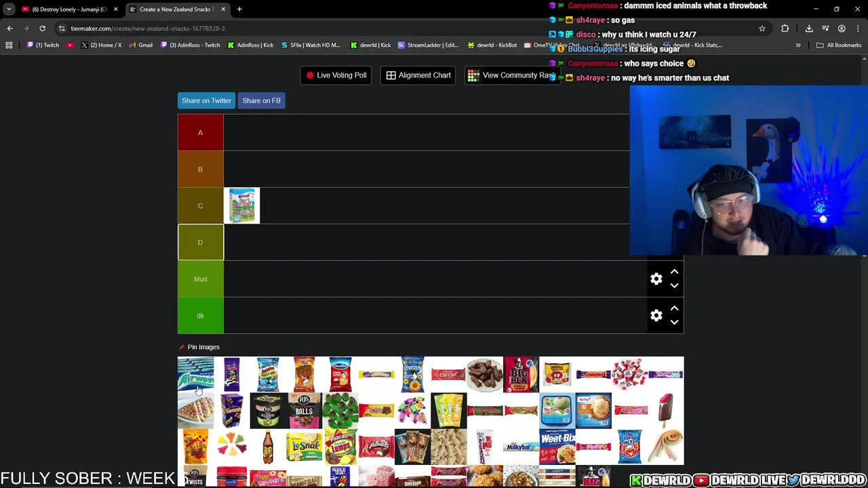Click the dk tier label
Screen dimensions: 868x488
click(200, 315)
